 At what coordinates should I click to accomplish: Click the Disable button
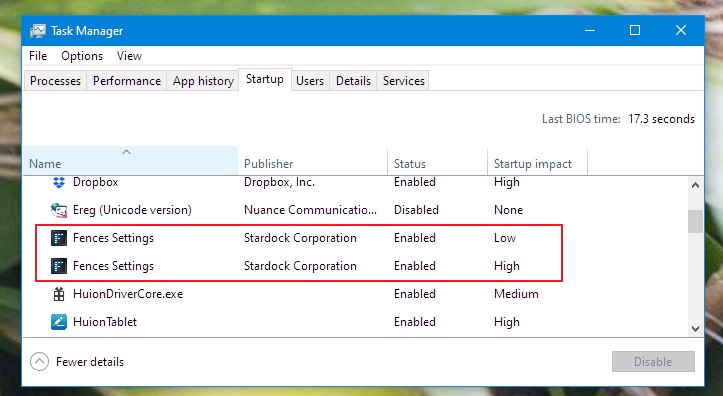click(653, 362)
